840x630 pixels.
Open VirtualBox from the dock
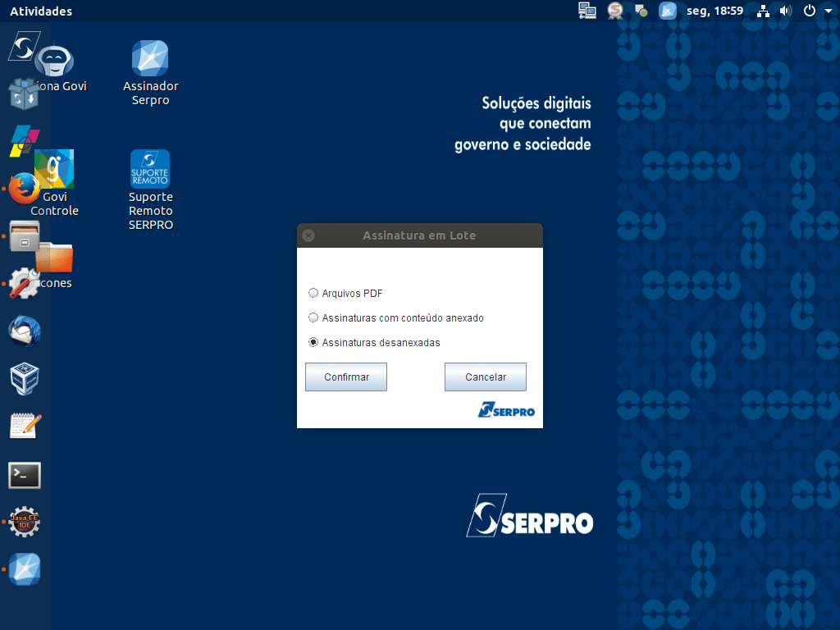pos(24,379)
